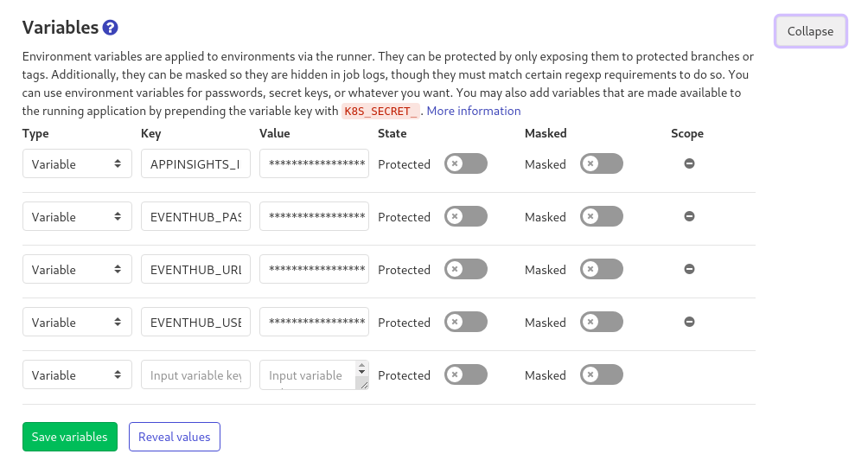Enable Protected on the new empty variable row
This screenshot has height=467, width=868.
(466, 374)
